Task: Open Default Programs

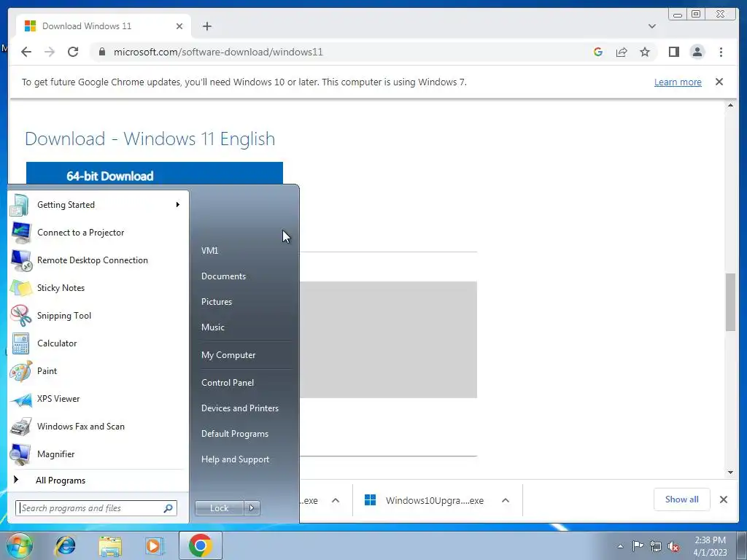Action: click(x=235, y=434)
